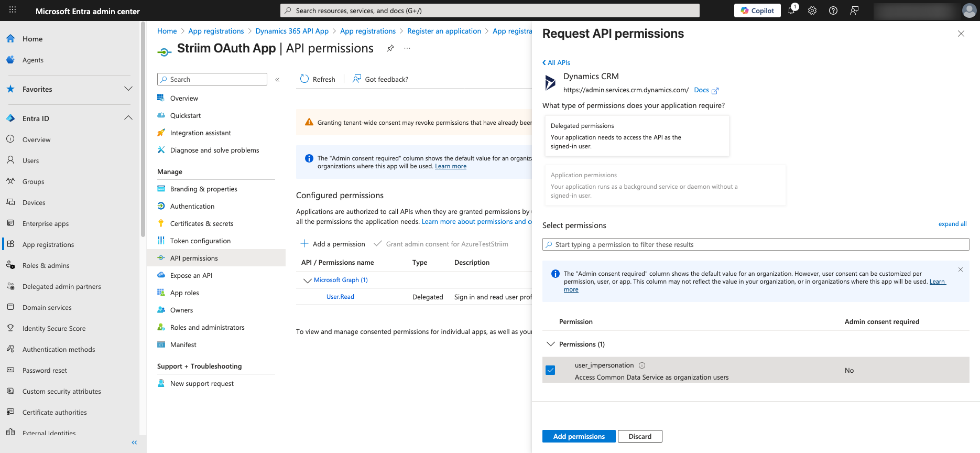Collapse the Entra ID section chevron
Screen dimensions: 980x453
(x=128, y=118)
